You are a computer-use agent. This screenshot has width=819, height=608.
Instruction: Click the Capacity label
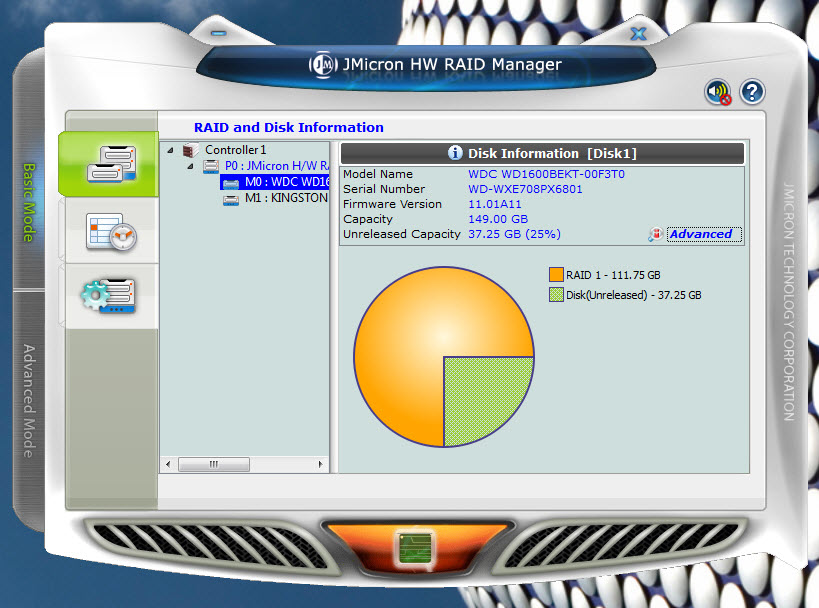(368, 219)
